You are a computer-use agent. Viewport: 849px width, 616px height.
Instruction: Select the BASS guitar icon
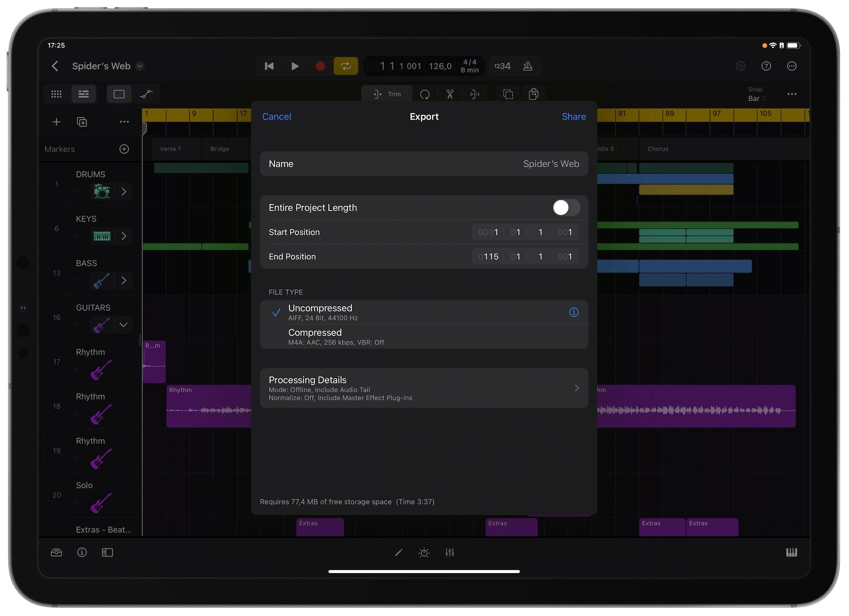[102, 281]
